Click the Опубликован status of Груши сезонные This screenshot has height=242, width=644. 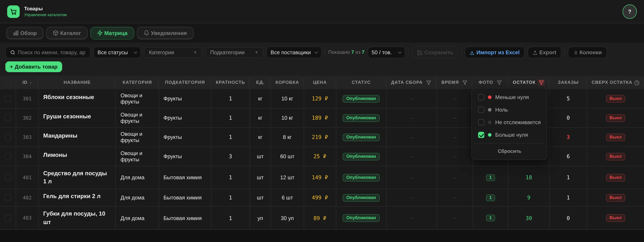click(x=361, y=118)
